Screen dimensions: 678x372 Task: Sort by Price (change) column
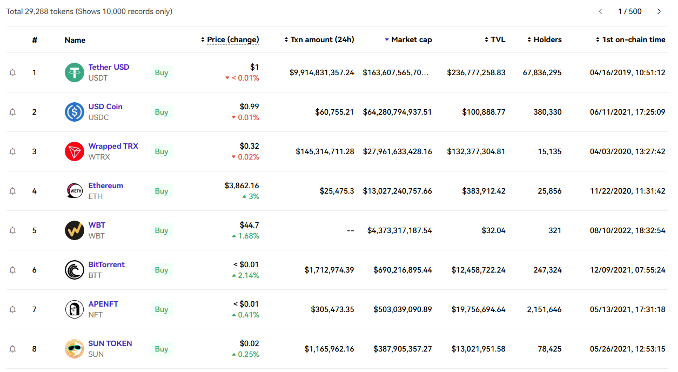pyautogui.click(x=230, y=39)
